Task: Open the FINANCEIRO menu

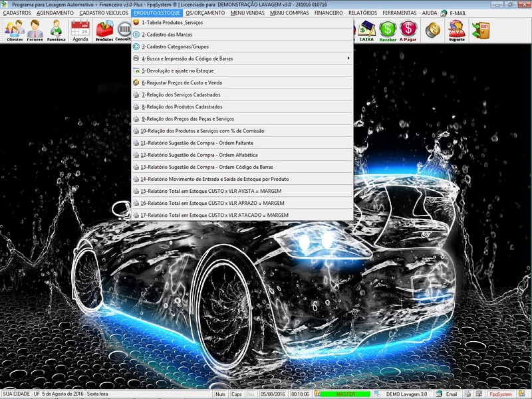Action: coord(329,13)
